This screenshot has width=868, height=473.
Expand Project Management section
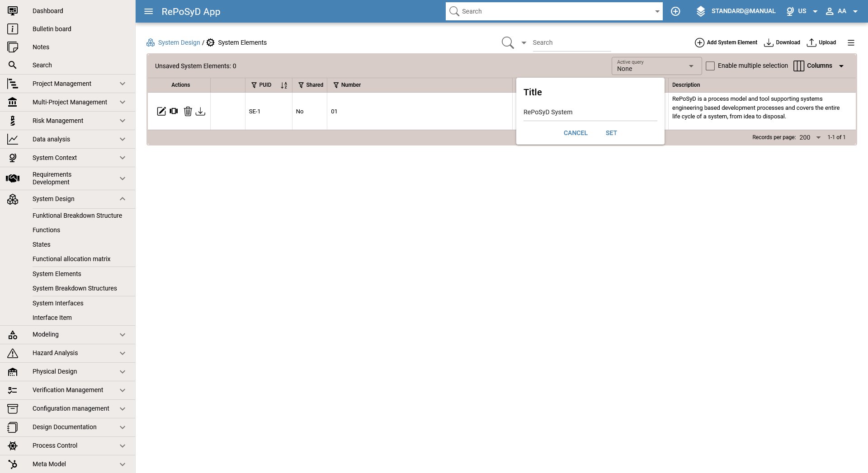click(x=123, y=84)
